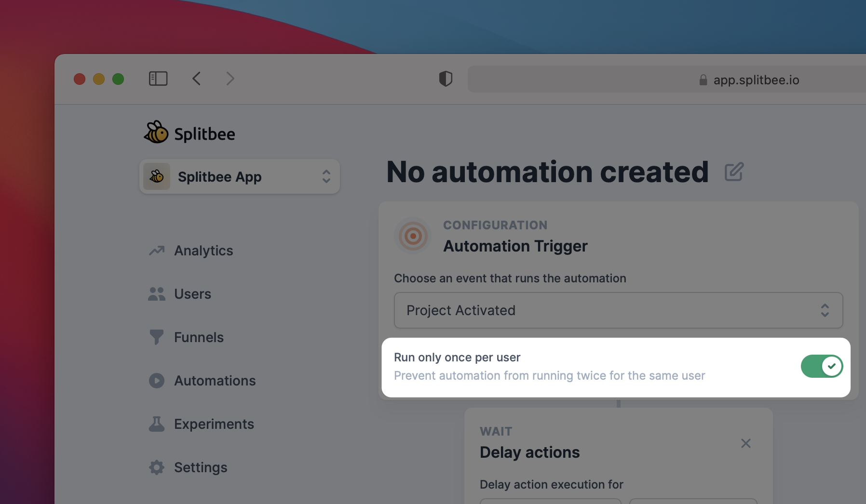Click 'Choose an event that runs the automation'
866x504 pixels.
click(510, 279)
